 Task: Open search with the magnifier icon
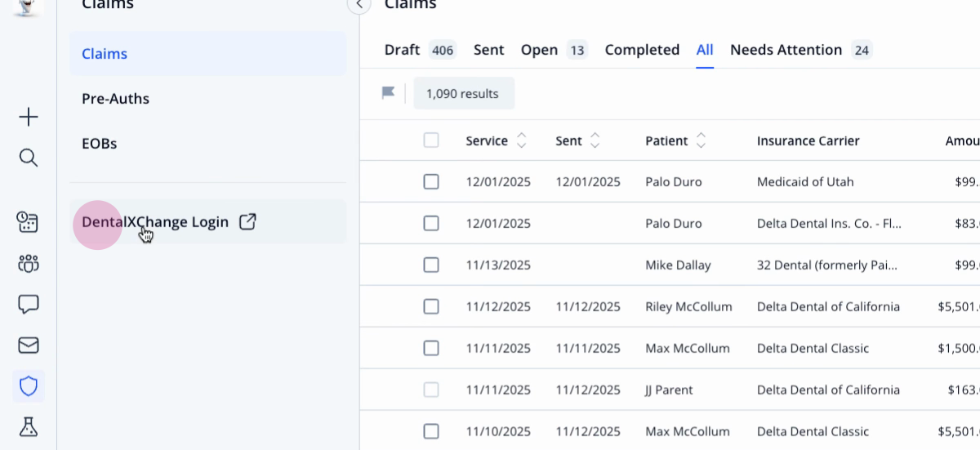[29, 158]
